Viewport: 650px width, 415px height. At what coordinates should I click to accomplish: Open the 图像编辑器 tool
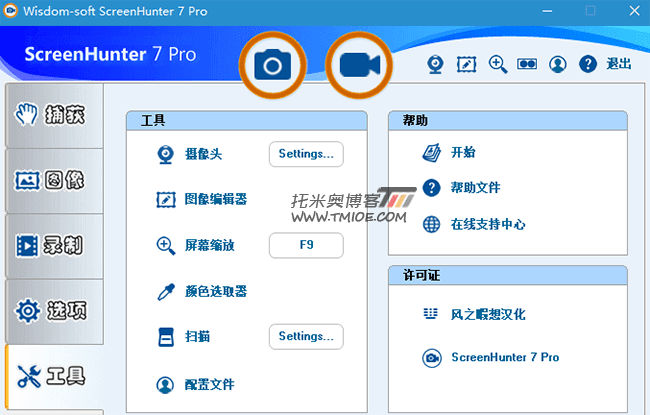click(x=216, y=199)
